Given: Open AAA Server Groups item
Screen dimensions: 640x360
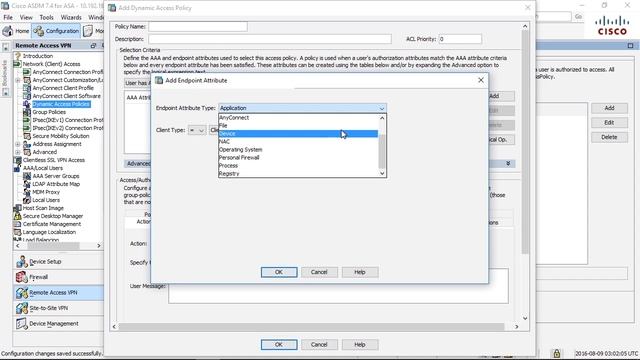Looking at the screenshot, I should pyautogui.click(x=56, y=176).
